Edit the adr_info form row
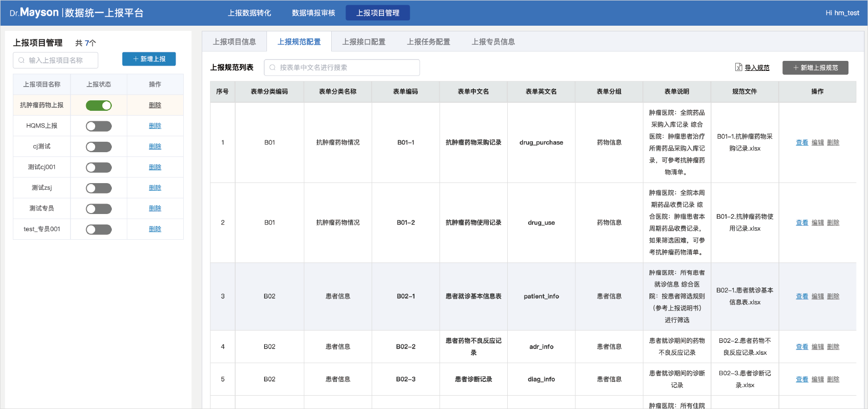The height and width of the screenshot is (409, 868). pyautogui.click(x=818, y=347)
